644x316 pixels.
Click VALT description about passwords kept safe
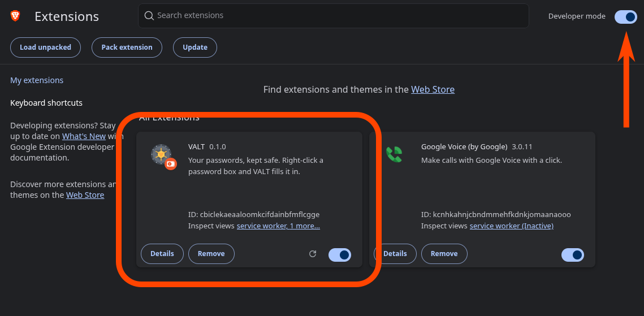(x=256, y=166)
